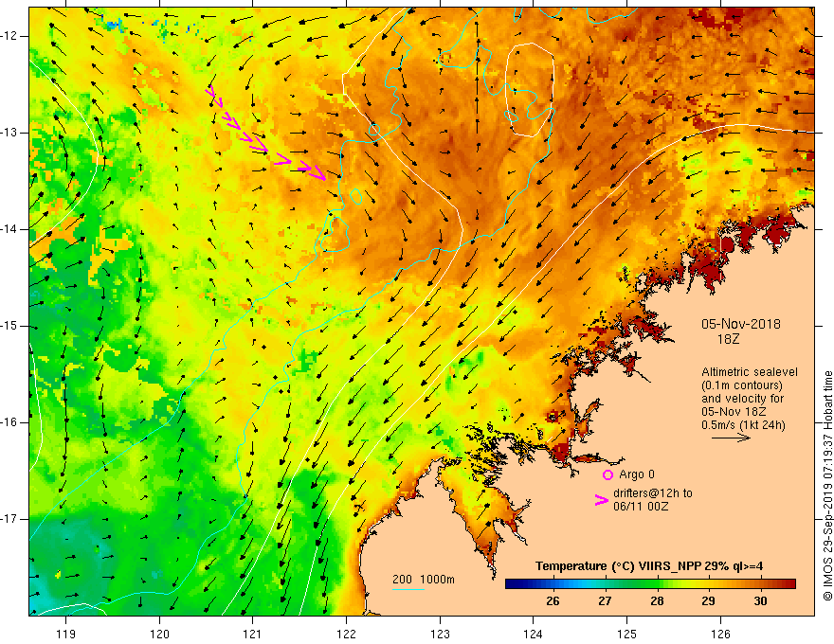The image size is (834, 644).
Task: Click the '06/11 00Z' text
Action: [x=641, y=507]
